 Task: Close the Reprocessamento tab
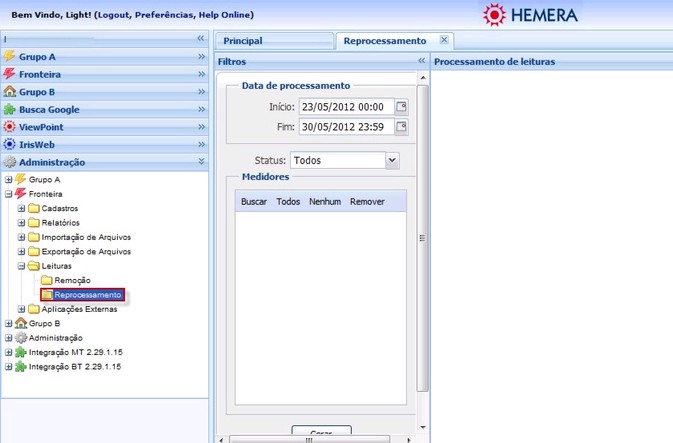pos(444,41)
